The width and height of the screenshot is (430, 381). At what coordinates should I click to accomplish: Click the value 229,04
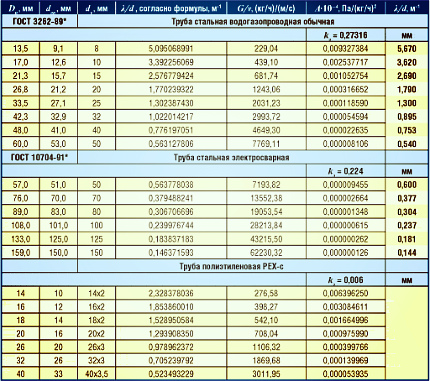coord(266,49)
